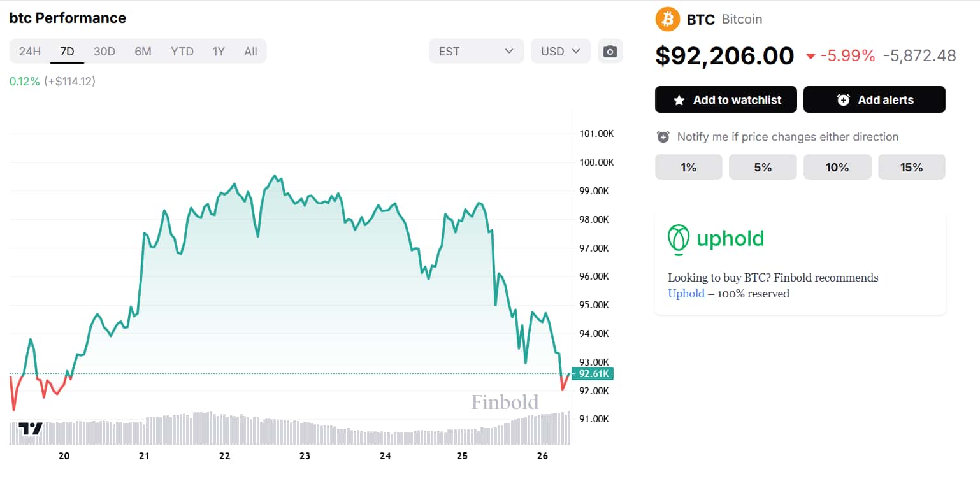Select the YTD timeframe tab

pyautogui.click(x=182, y=52)
